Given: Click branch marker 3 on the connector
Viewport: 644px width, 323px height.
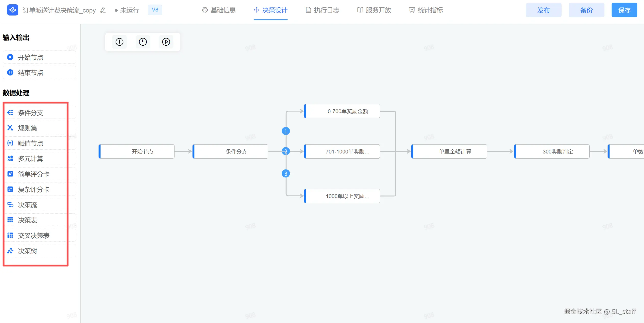Looking at the screenshot, I should (286, 174).
